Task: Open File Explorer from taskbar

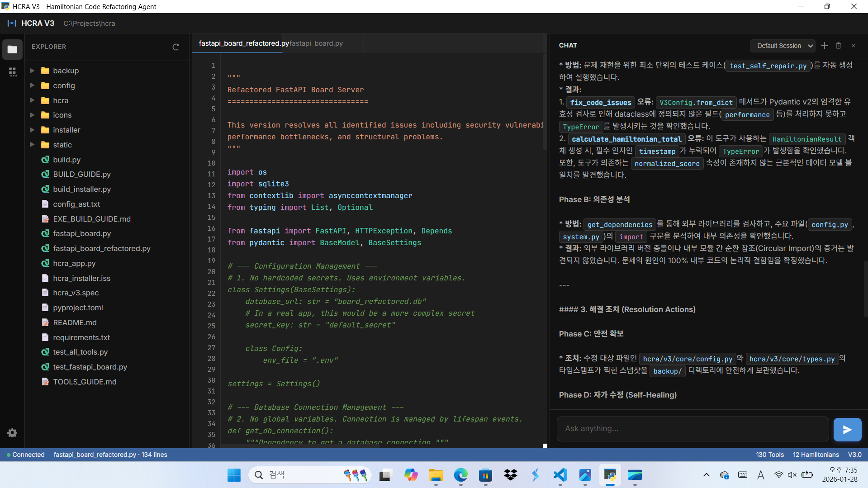Action: [436, 475]
